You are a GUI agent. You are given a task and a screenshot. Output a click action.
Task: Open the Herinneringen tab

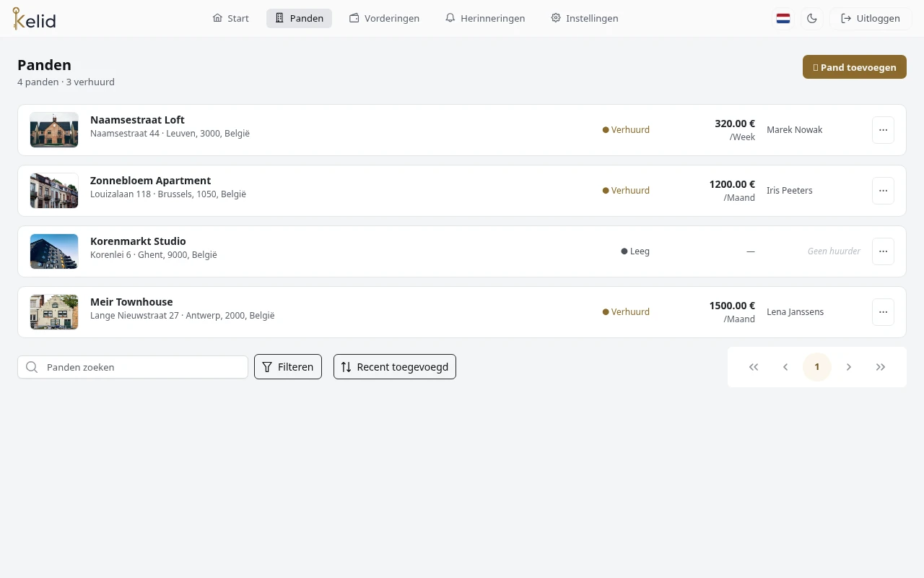(485, 19)
